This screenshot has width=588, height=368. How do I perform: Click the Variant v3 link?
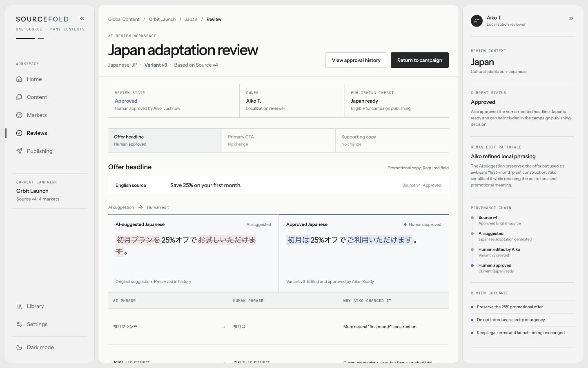pyautogui.click(x=156, y=65)
